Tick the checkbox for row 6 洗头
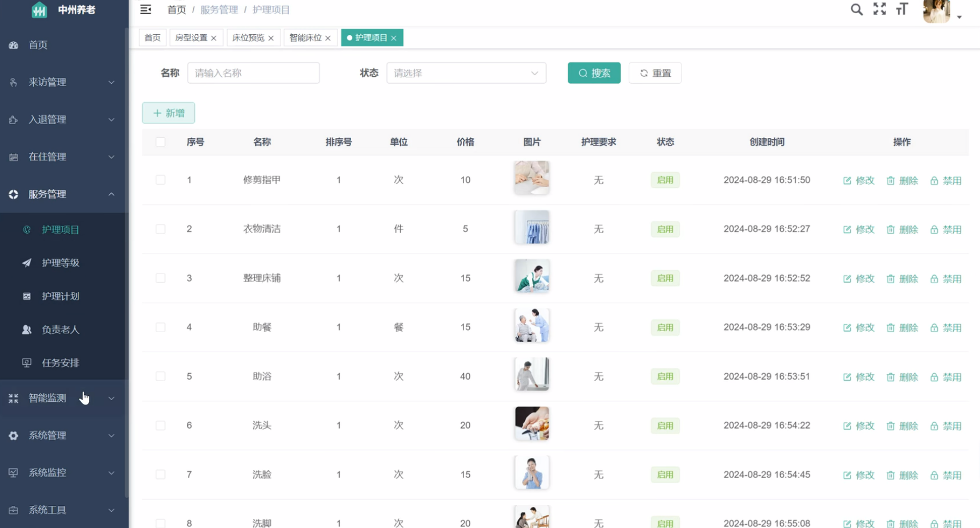The height and width of the screenshot is (528, 980). click(161, 425)
